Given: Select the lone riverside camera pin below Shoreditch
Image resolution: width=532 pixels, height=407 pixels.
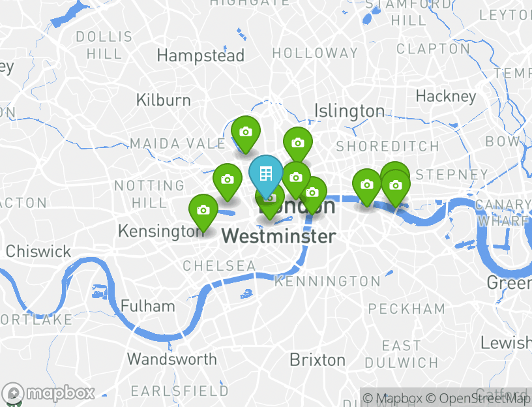Looking at the screenshot, I should (367, 185).
